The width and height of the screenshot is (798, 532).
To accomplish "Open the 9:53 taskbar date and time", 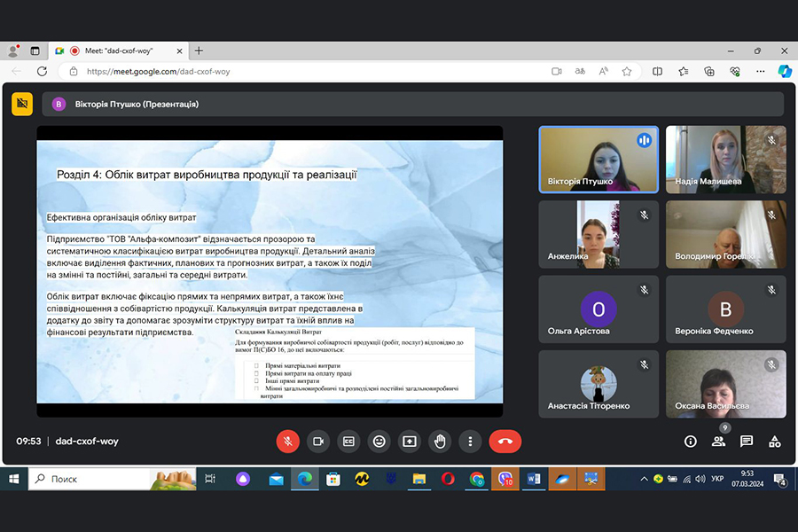I will pos(747,479).
